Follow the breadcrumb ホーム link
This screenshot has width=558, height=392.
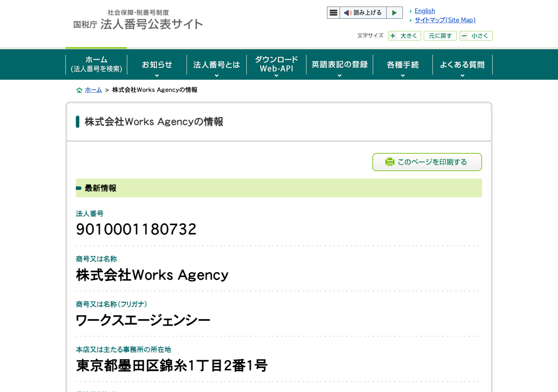pyautogui.click(x=93, y=90)
